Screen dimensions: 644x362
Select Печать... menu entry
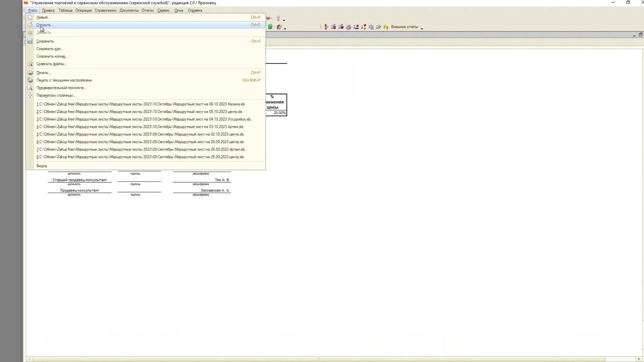tap(146, 72)
